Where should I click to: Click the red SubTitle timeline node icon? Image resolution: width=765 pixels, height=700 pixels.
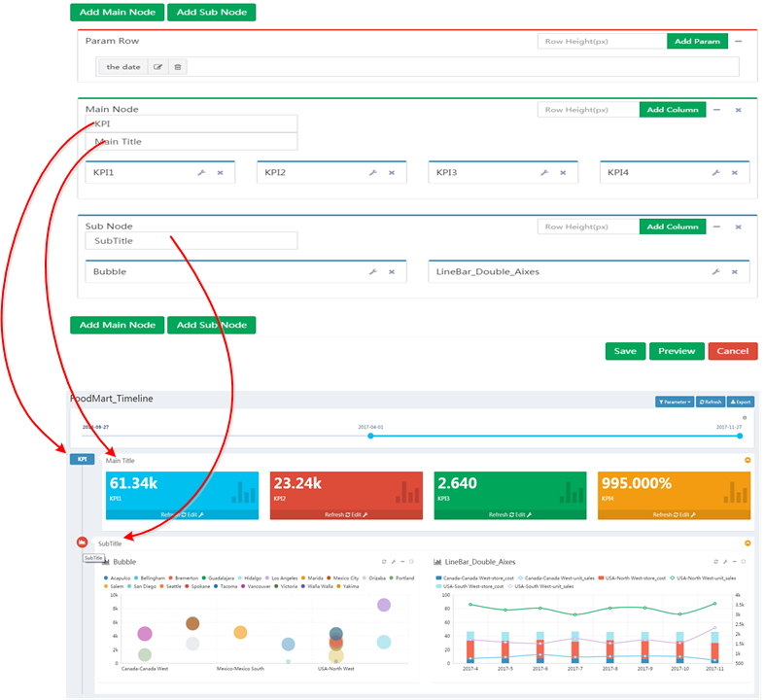click(82, 542)
